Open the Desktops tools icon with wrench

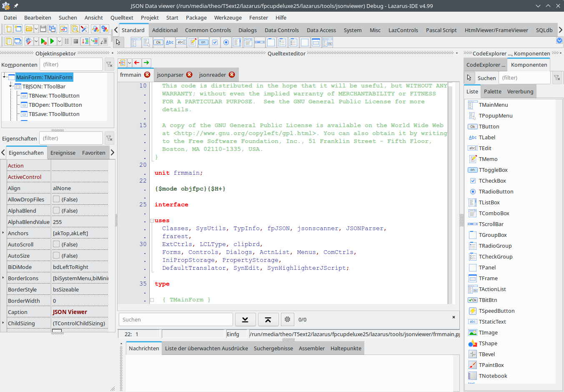pos(84,29)
